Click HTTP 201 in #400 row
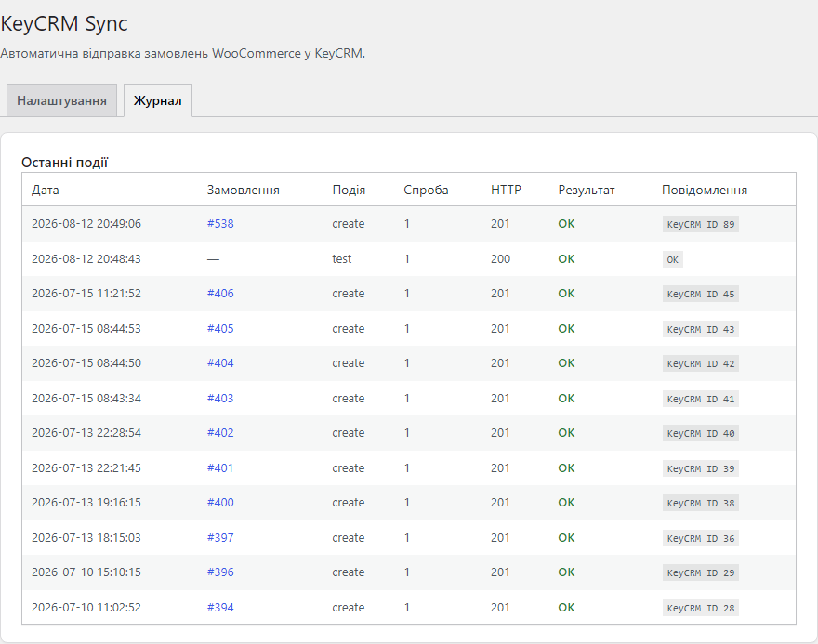This screenshot has height=644, width=818. [x=500, y=503]
